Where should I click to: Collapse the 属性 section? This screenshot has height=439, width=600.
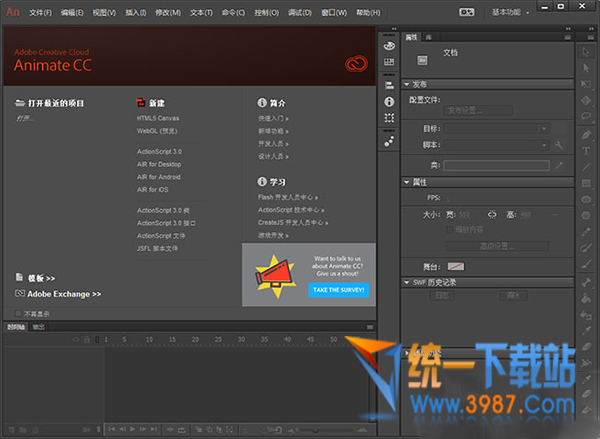click(x=407, y=182)
